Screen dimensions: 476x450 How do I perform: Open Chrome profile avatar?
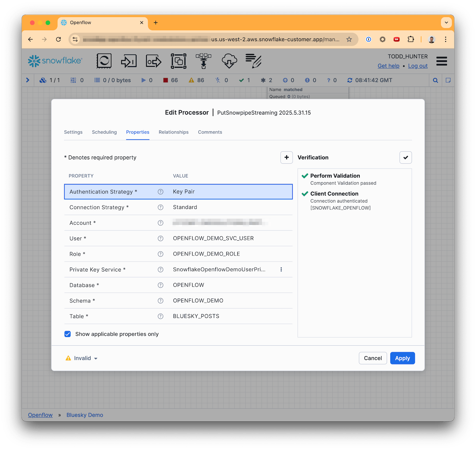coord(432,39)
